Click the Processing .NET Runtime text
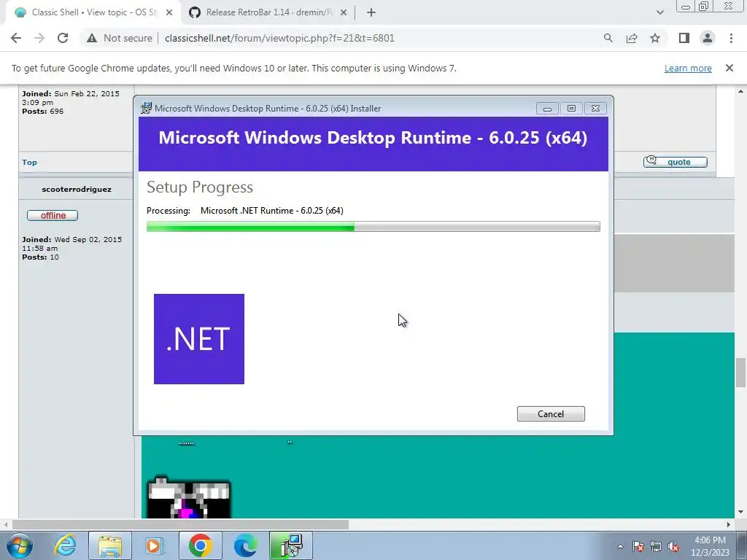 (245, 211)
